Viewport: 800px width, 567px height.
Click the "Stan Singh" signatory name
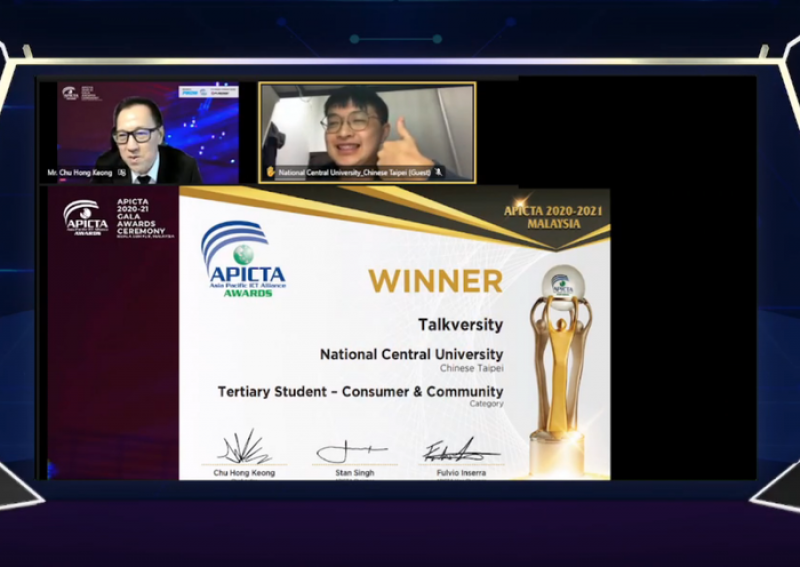[355, 473]
